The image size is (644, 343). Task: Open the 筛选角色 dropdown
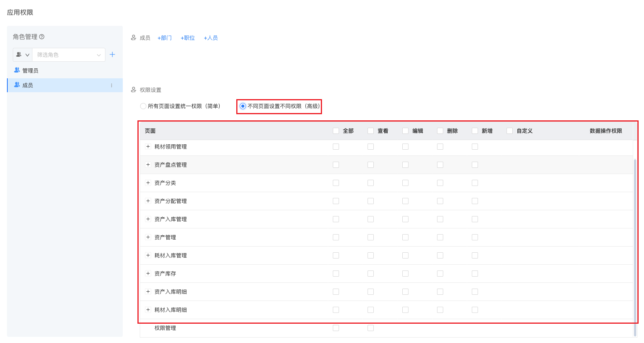coord(69,55)
